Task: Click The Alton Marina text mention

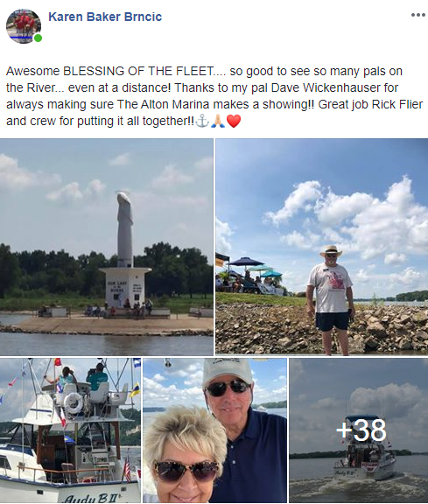Action: coord(163,104)
